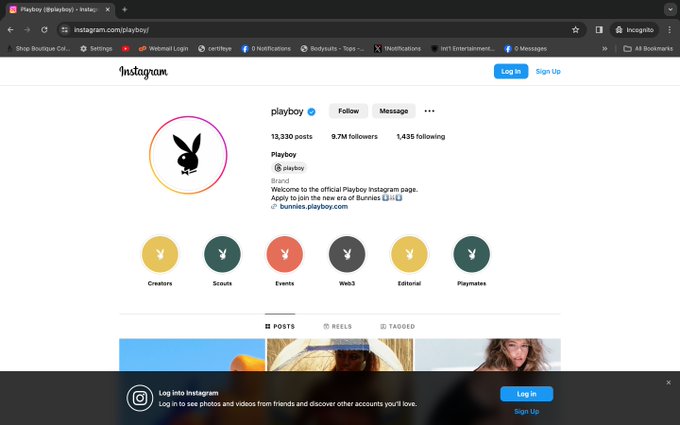Click the address bar URL field
This screenshot has width=680, height=425.
coord(321,30)
